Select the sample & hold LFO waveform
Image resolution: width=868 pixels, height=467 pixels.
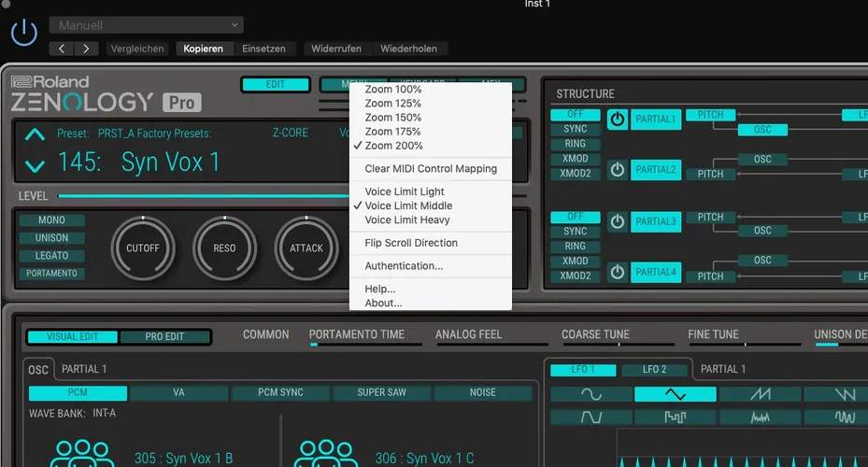click(675, 417)
